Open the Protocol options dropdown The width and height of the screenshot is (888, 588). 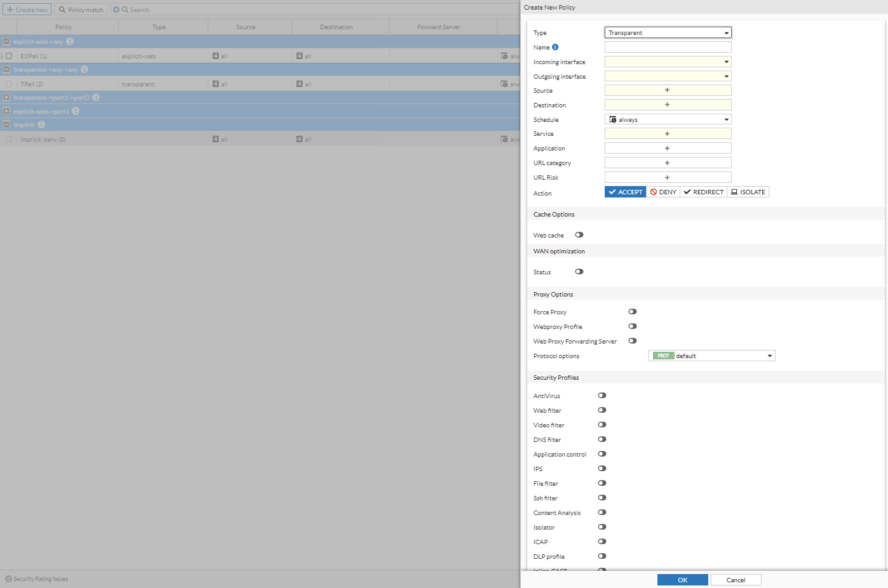click(x=711, y=356)
